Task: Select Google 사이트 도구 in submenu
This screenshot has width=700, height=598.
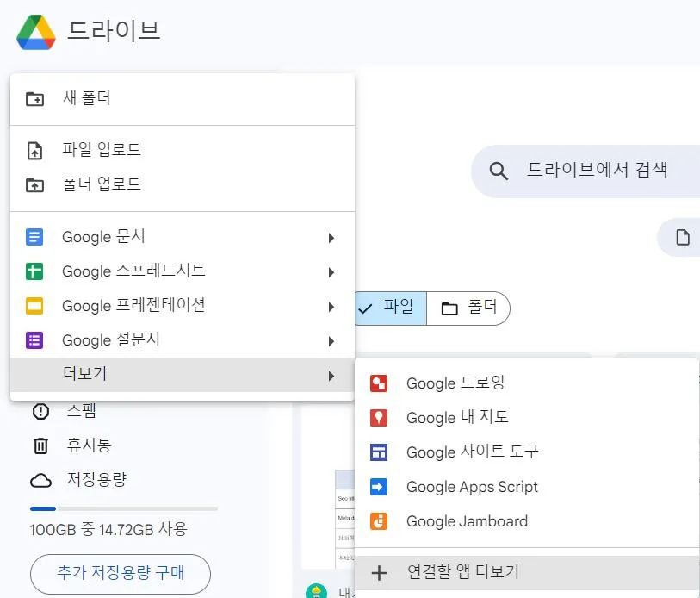Action: (526, 452)
